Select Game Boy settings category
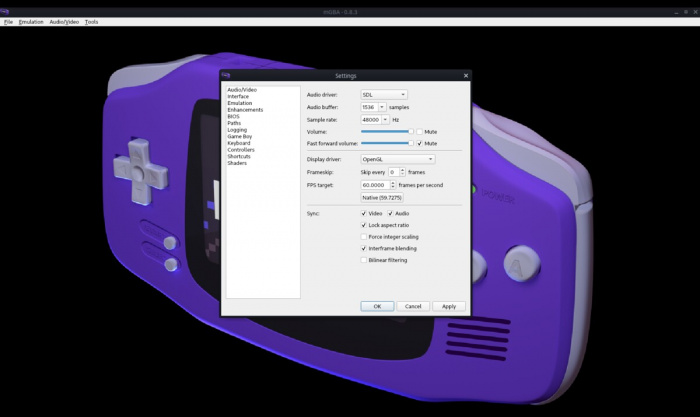The width and height of the screenshot is (700, 417). tap(239, 137)
